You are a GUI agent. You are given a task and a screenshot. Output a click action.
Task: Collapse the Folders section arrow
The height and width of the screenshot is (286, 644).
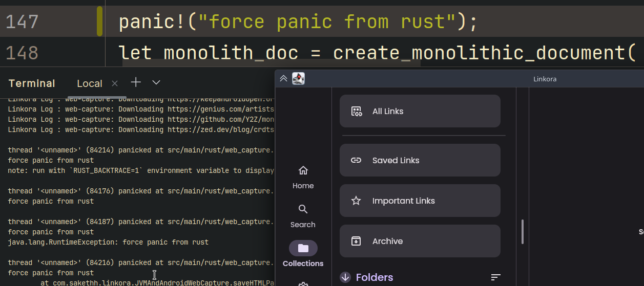(x=345, y=277)
